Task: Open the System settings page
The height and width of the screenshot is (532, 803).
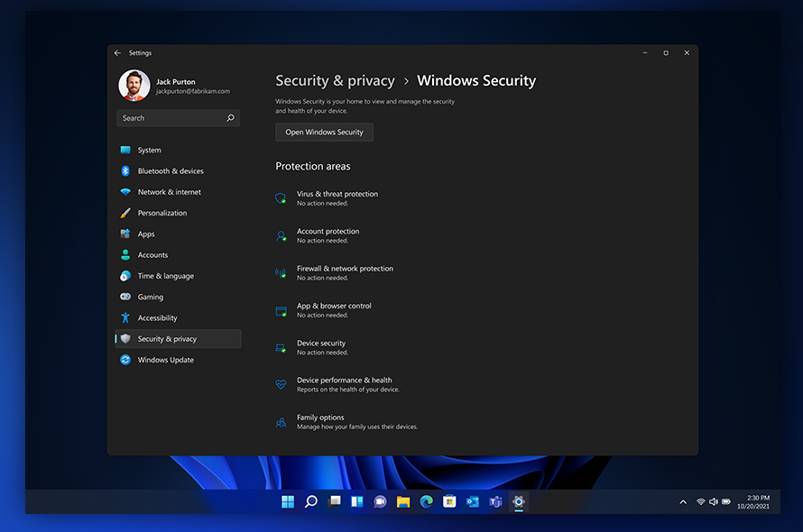Action: (x=149, y=151)
